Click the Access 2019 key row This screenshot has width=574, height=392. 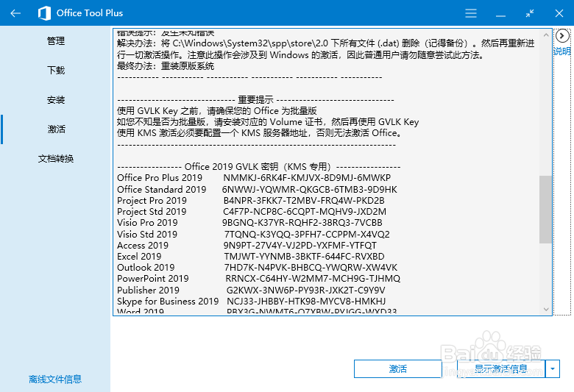tap(247, 245)
